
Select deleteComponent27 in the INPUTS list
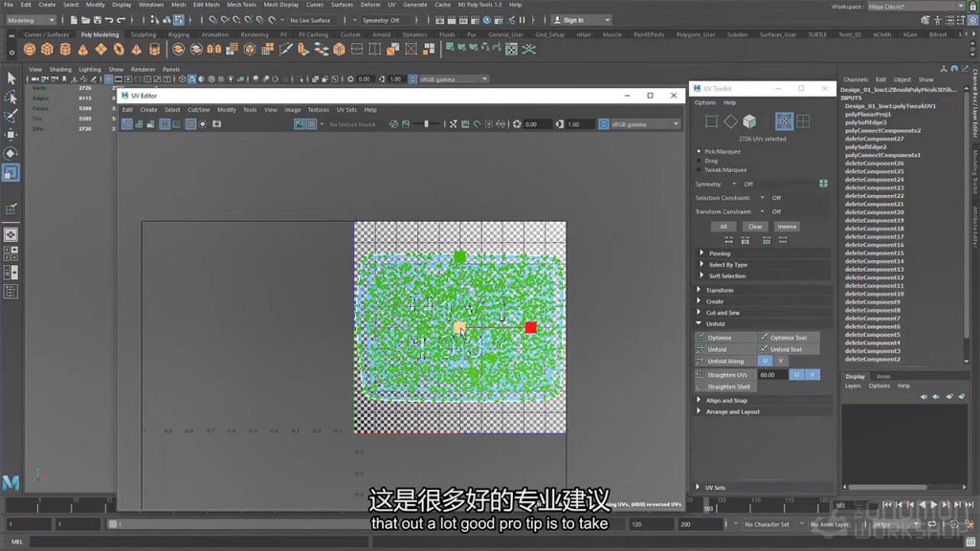875,139
